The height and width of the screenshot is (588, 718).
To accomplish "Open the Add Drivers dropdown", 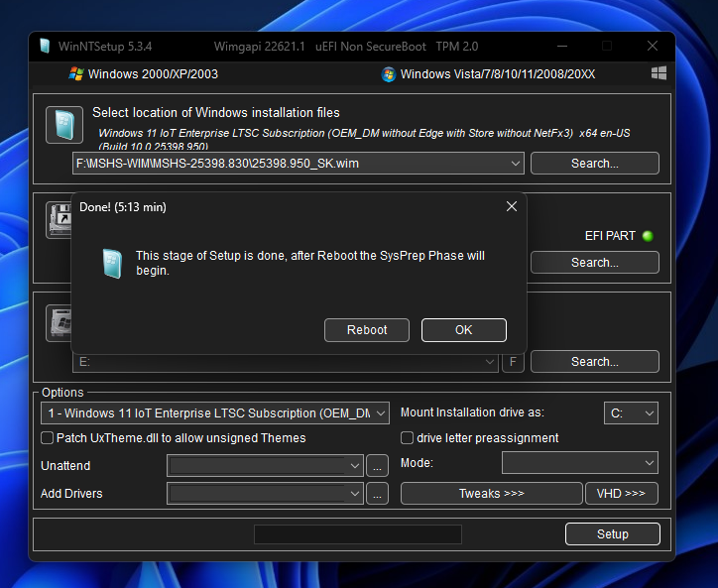I will (x=265, y=494).
